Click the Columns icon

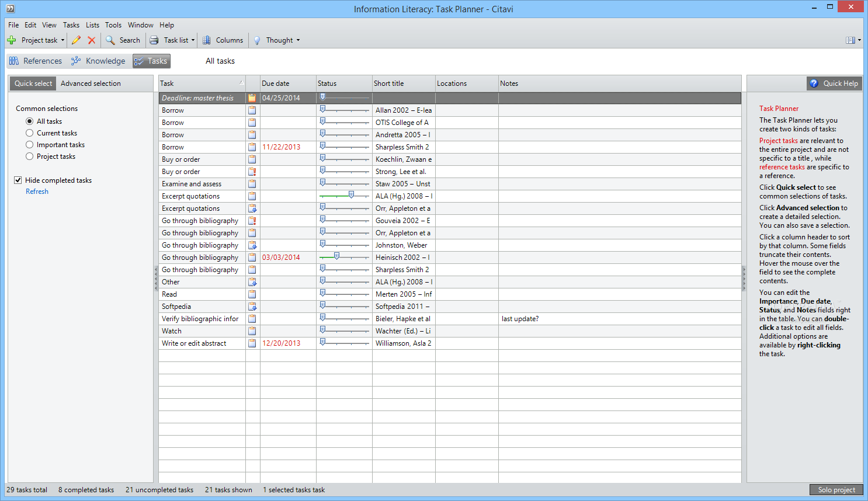coord(207,40)
